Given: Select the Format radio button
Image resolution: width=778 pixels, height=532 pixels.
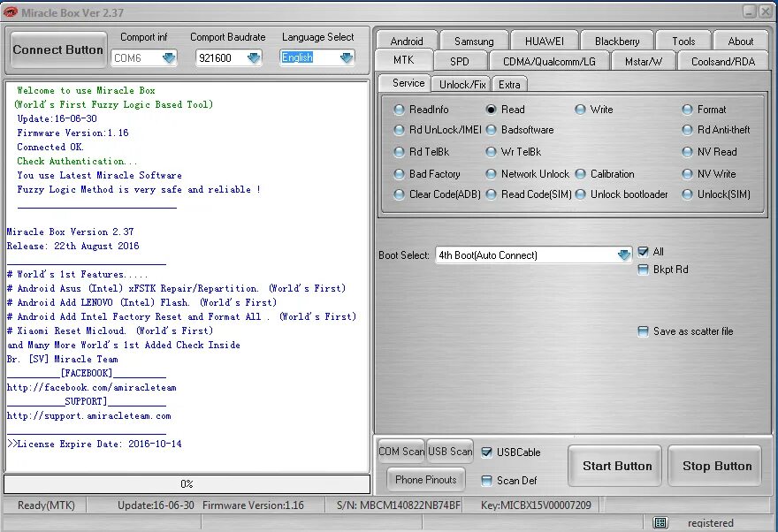Looking at the screenshot, I should [x=704, y=109].
